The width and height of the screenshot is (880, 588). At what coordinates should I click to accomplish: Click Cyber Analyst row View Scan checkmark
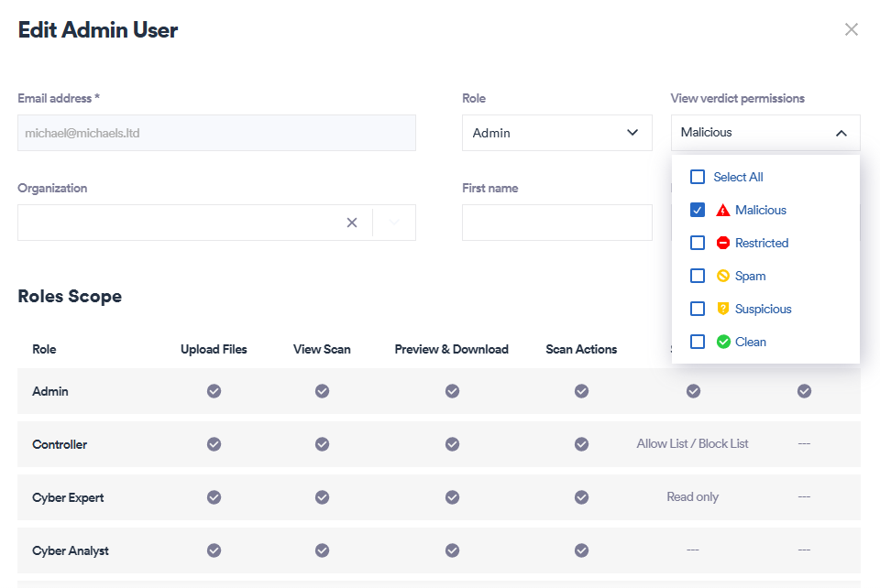(x=322, y=550)
